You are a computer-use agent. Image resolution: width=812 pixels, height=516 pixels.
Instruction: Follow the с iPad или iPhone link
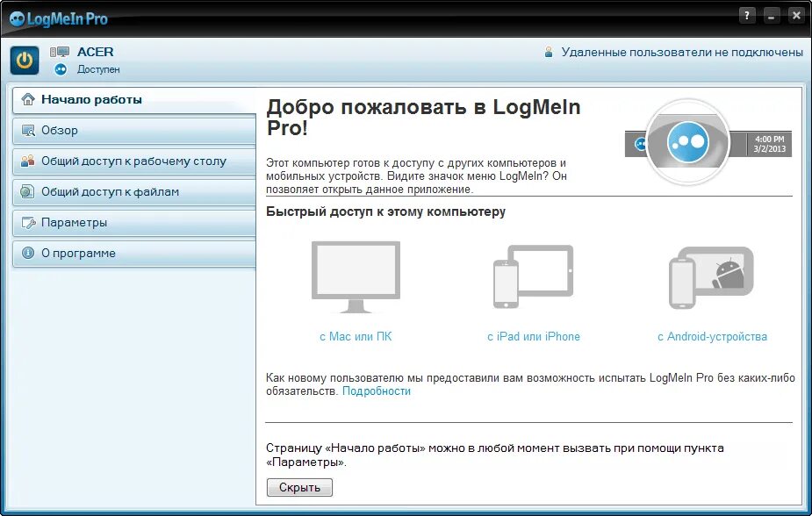534,336
